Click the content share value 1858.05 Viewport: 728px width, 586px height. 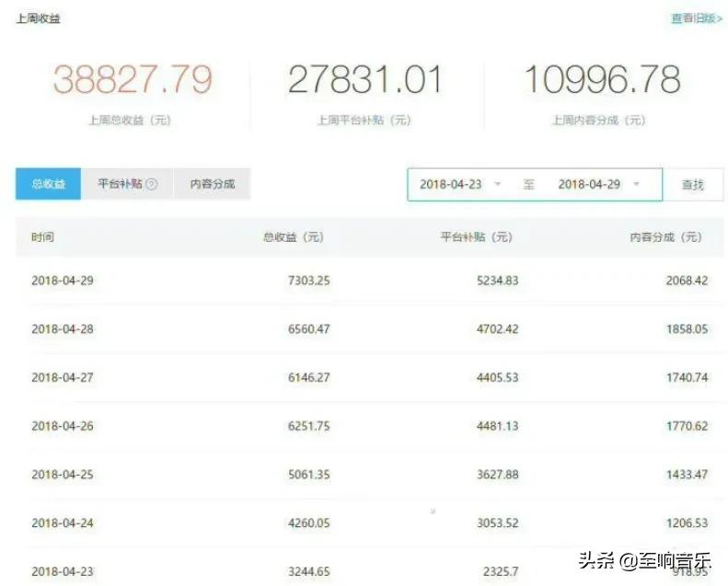click(688, 329)
